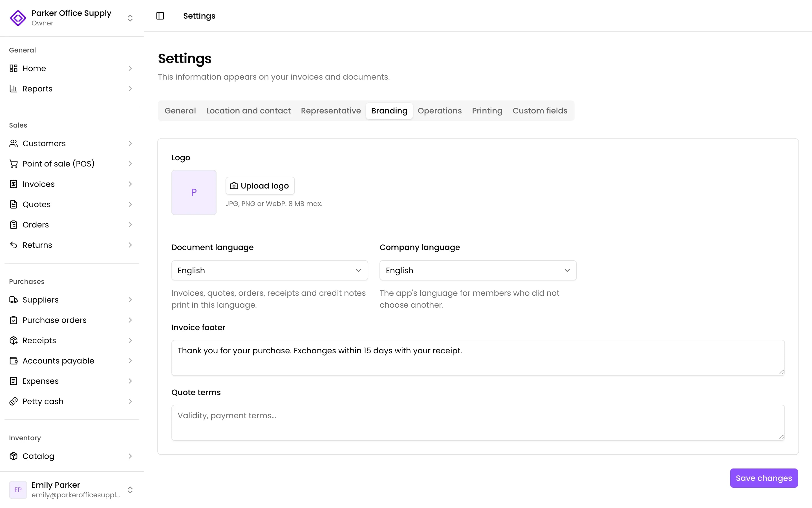Click the P logo placeholder thumbnail
This screenshot has width=812, height=508.
tap(194, 192)
